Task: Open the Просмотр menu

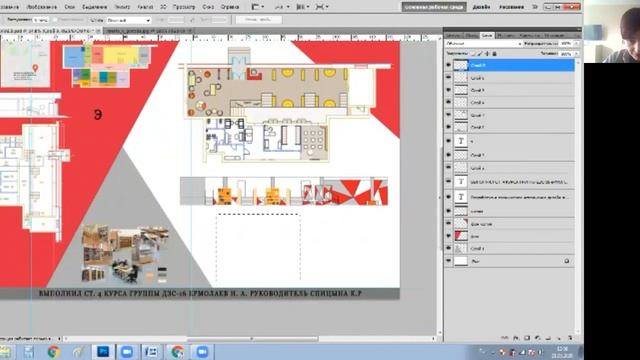Action: coord(184,7)
